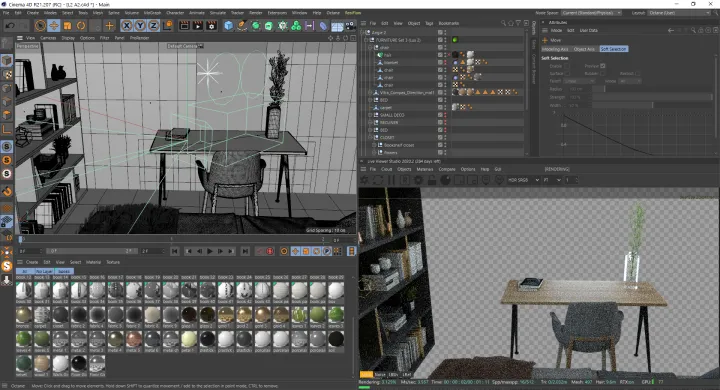Expand the SMALL DECO group
Viewport: 720px width, 390px height.
point(370,115)
